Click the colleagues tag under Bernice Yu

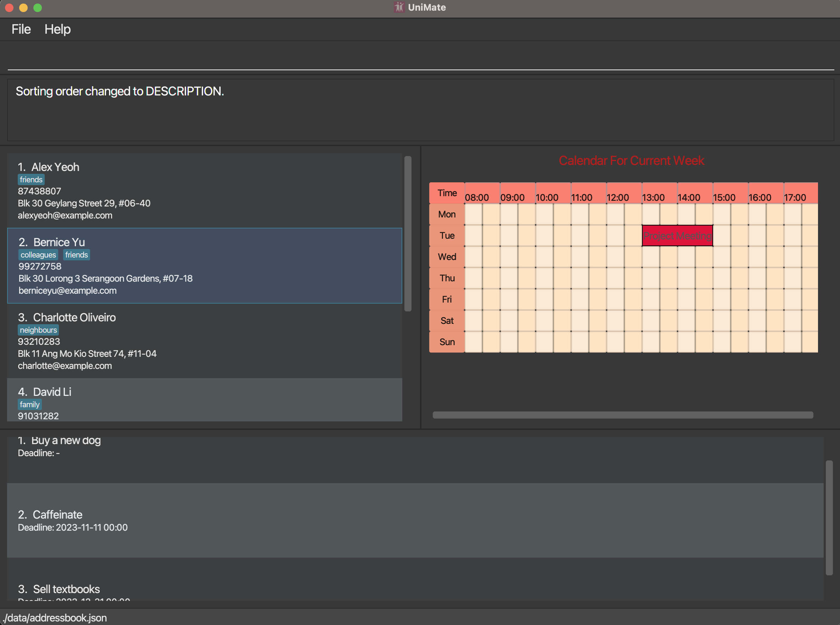pos(38,255)
